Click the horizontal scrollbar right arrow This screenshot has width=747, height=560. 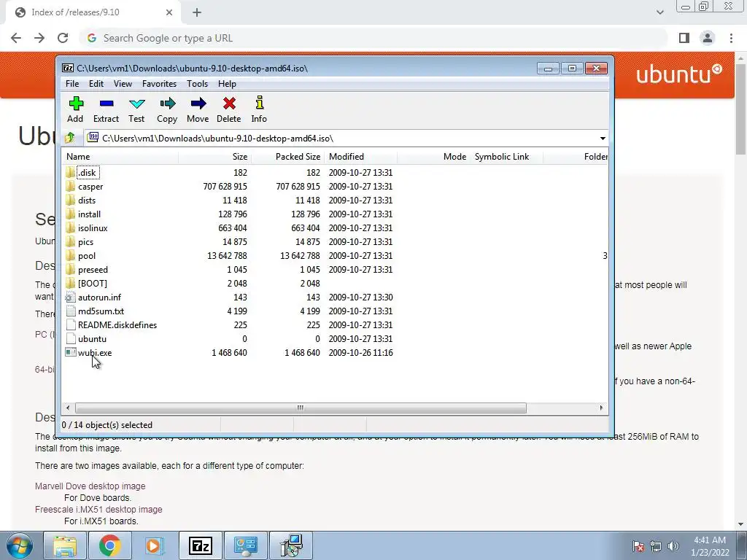click(601, 408)
